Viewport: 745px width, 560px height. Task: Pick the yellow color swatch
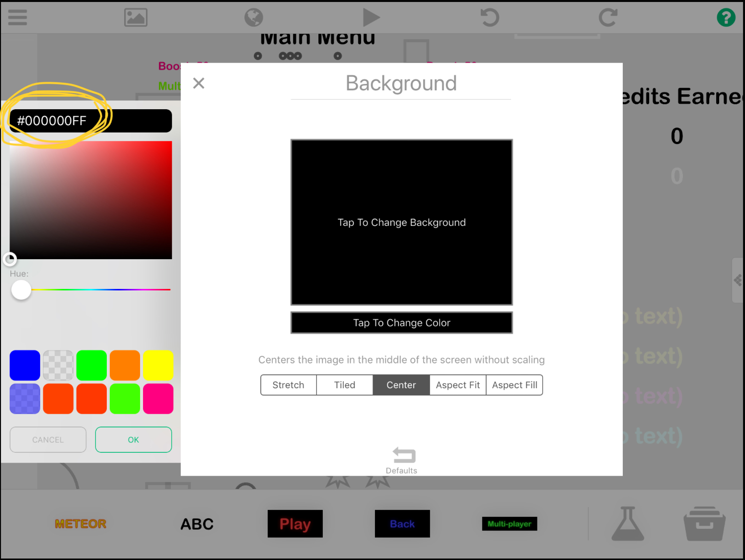point(158,365)
